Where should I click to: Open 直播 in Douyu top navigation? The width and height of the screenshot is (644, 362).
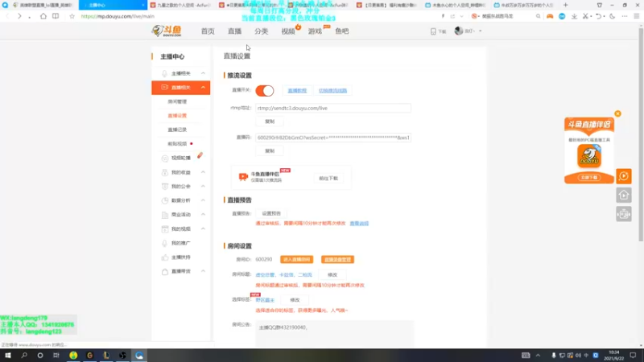[234, 31]
